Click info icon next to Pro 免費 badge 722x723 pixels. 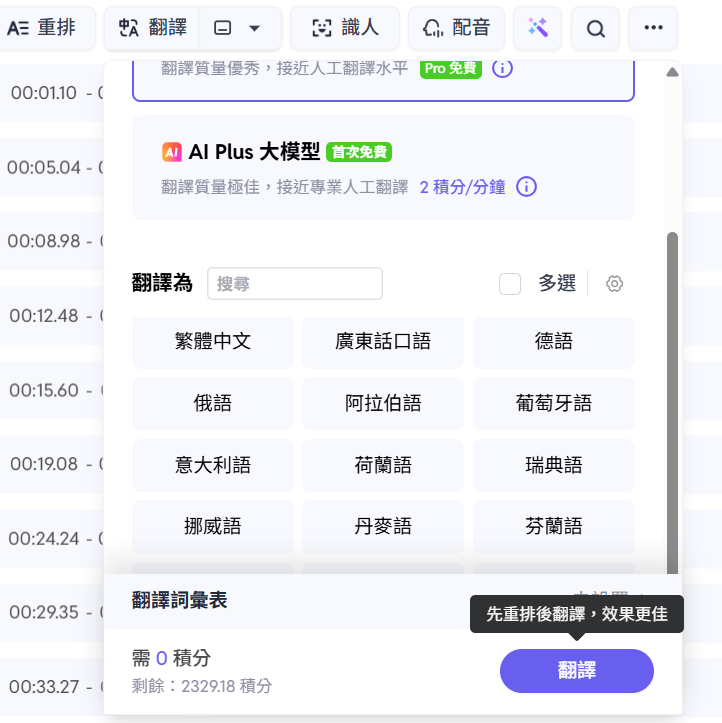(502, 69)
